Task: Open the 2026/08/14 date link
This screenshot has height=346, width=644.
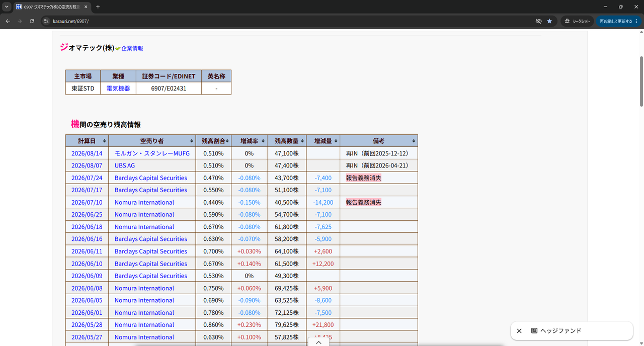Action: [87, 153]
